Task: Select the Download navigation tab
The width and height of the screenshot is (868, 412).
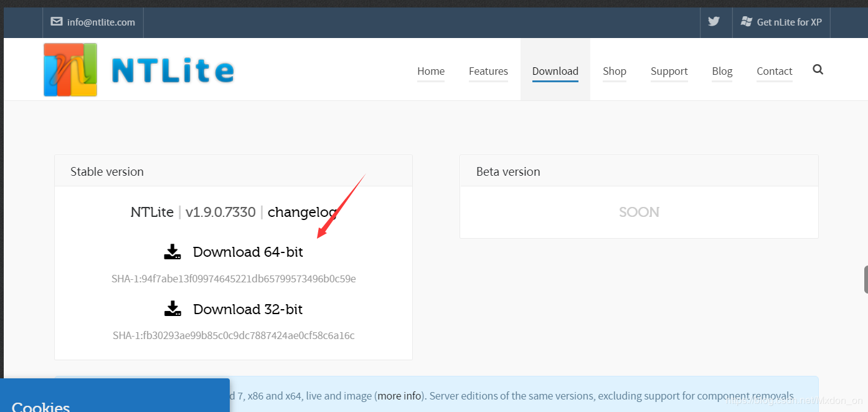Action: click(x=555, y=71)
